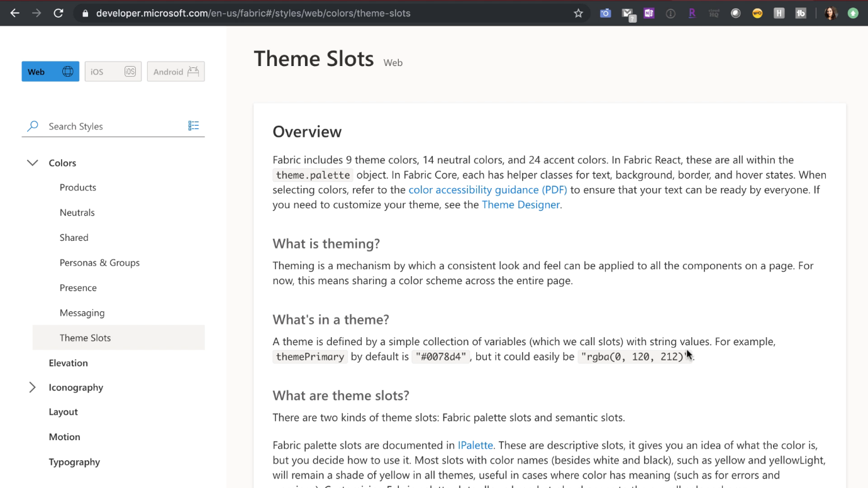Viewport: 868px width, 488px height.
Task: Open the Chrome profile avatar
Action: coord(831,13)
